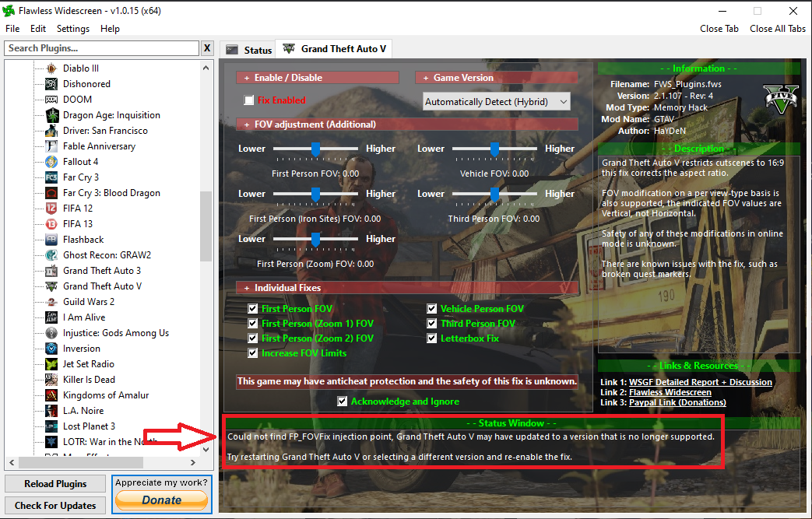Open the Game Version dropdown

click(x=497, y=102)
